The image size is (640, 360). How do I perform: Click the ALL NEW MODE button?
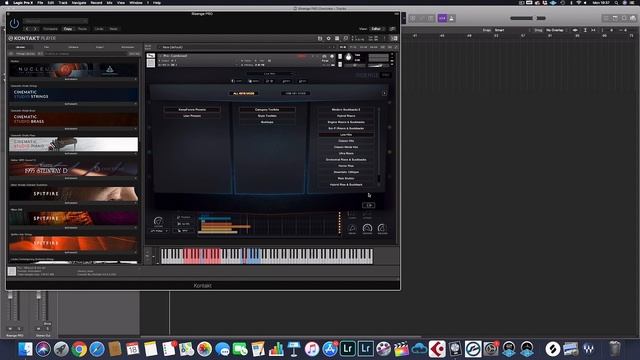[x=243, y=93]
